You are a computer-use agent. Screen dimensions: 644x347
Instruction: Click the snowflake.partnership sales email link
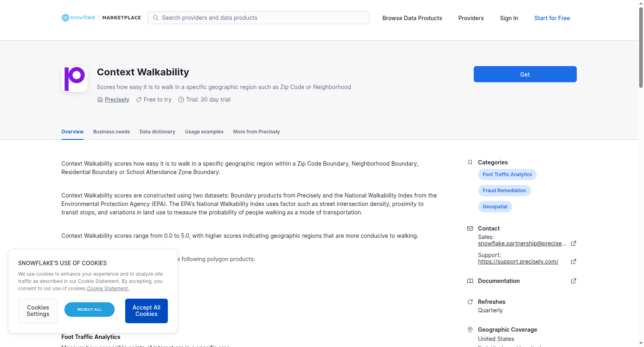pos(522,243)
